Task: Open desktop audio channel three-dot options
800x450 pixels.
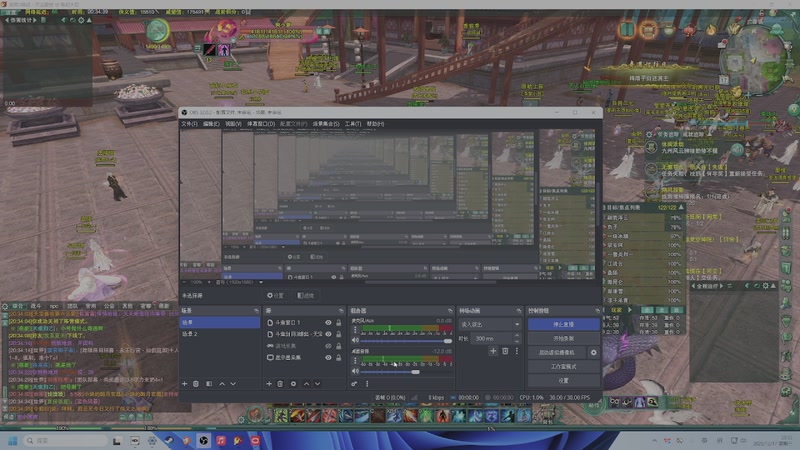Action: pyautogui.click(x=355, y=361)
